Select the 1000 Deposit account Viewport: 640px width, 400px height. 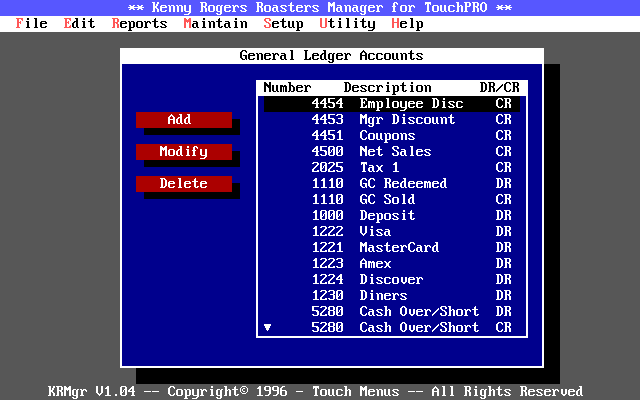392,216
